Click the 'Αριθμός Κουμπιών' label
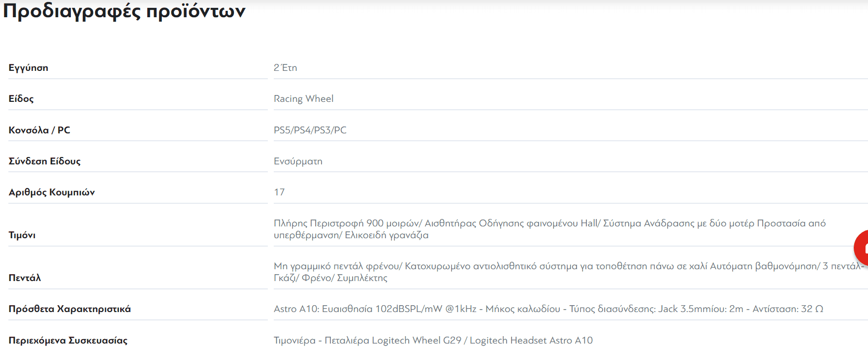 point(52,192)
